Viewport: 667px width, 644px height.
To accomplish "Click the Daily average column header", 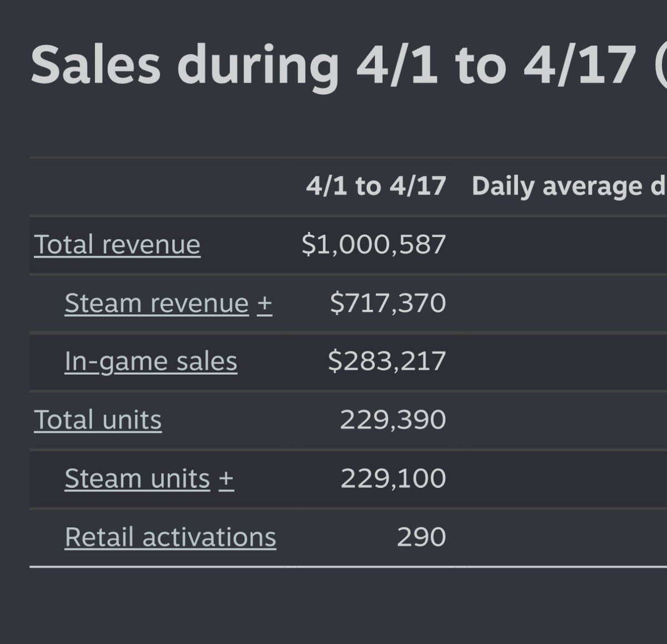I will point(569,187).
